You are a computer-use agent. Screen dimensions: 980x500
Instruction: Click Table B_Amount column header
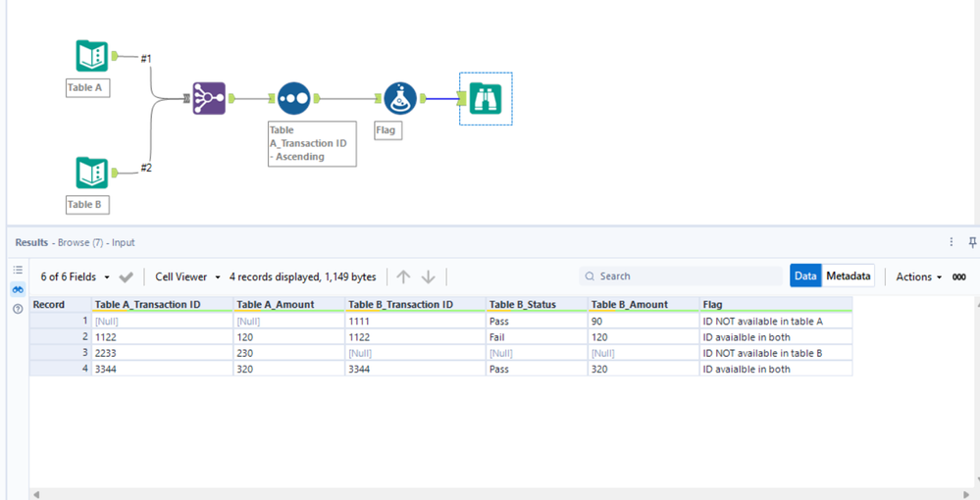click(644, 304)
